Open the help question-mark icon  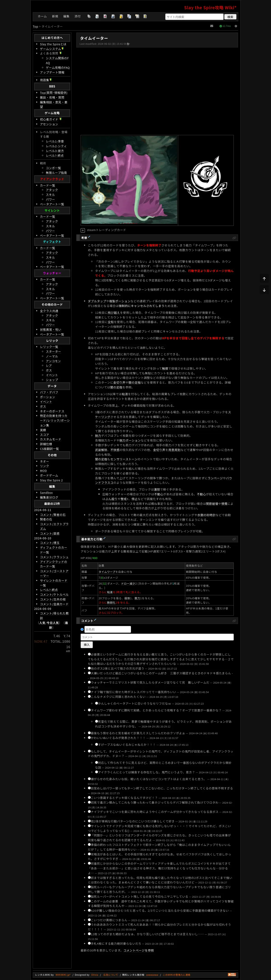click(x=145, y=16)
